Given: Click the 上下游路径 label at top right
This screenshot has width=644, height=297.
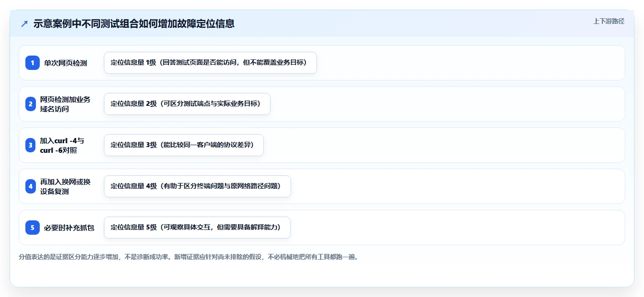Looking at the screenshot, I should (x=609, y=21).
